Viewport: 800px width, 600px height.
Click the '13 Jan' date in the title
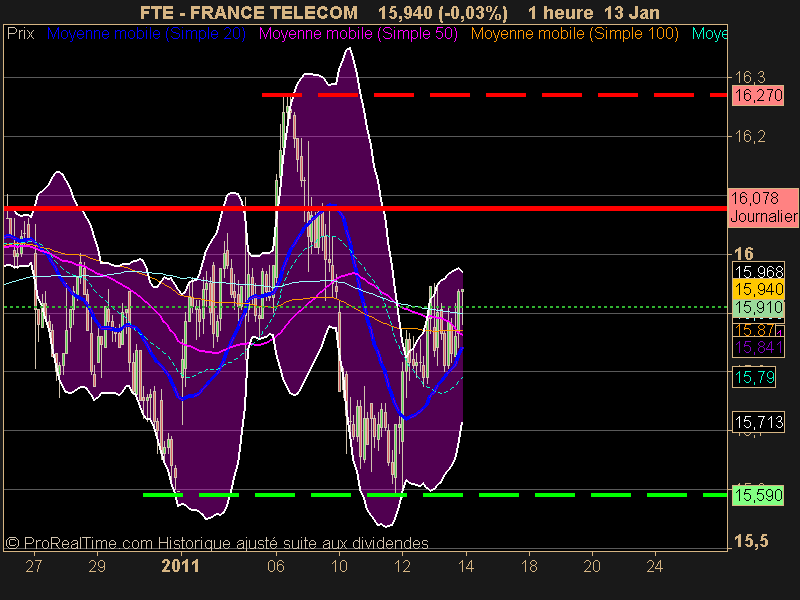click(632, 12)
